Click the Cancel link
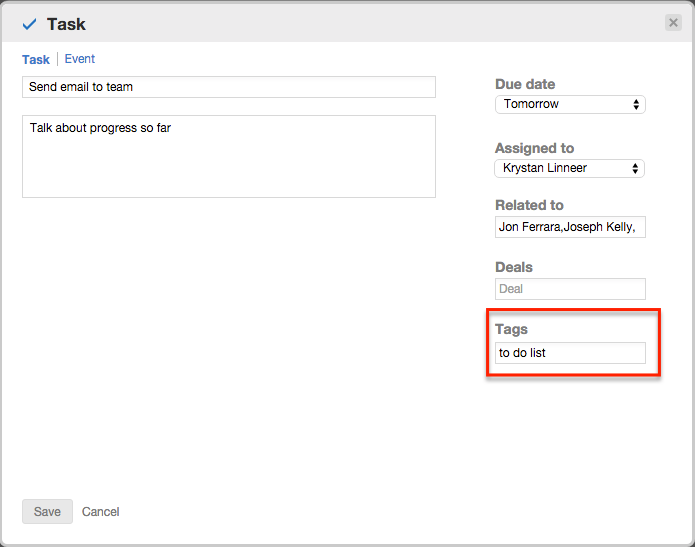Viewport: 695px width, 547px height. (100, 512)
